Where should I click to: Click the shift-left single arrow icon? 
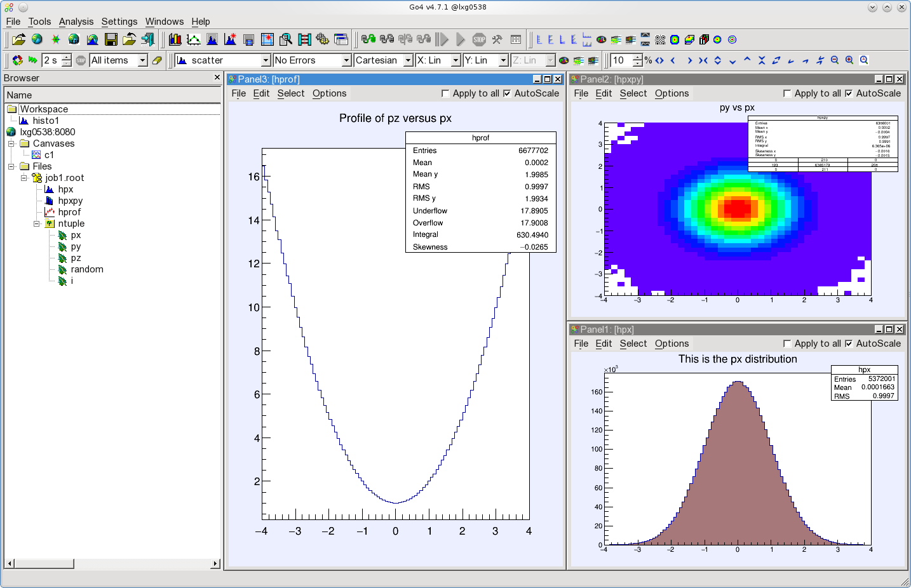click(x=673, y=60)
